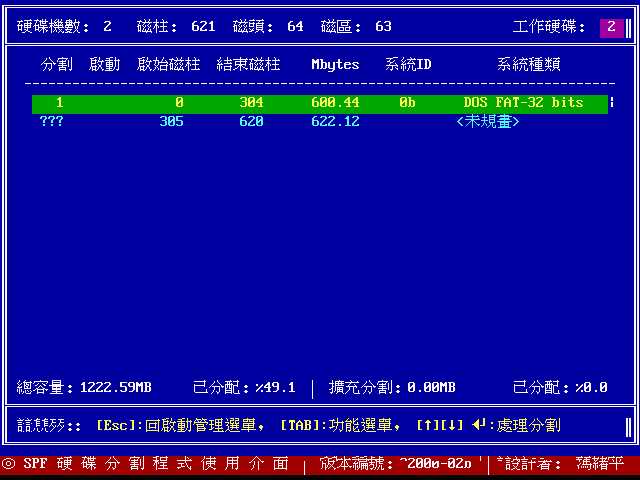Click the Mbytes column header

(x=335, y=65)
